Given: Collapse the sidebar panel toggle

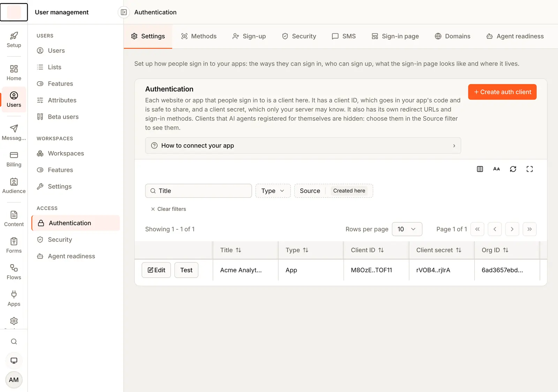Looking at the screenshot, I should point(124,12).
